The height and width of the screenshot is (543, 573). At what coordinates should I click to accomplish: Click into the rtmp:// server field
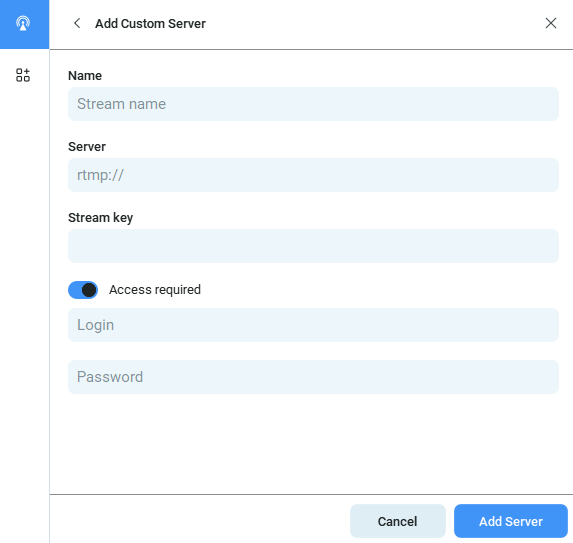pos(313,175)
